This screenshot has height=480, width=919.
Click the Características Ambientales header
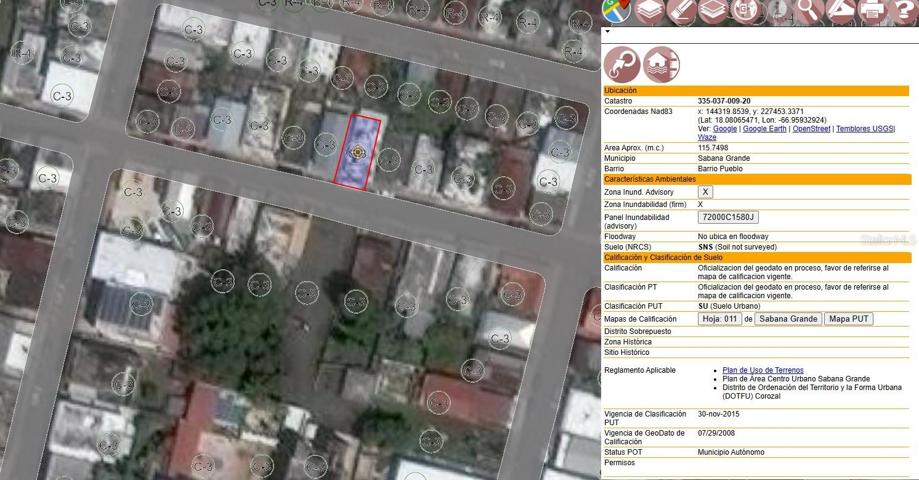pos(757,179)
